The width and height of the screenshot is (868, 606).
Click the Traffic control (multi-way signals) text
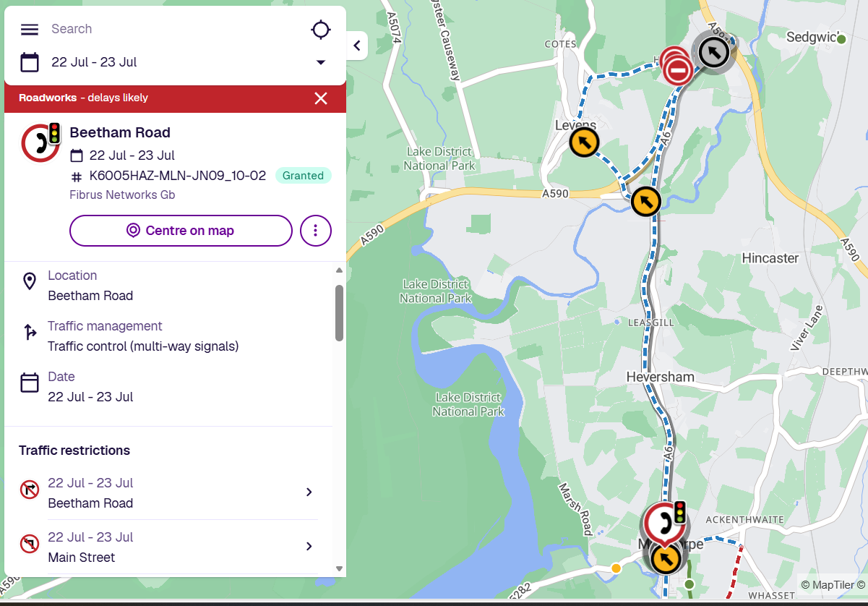pos(143,346)
